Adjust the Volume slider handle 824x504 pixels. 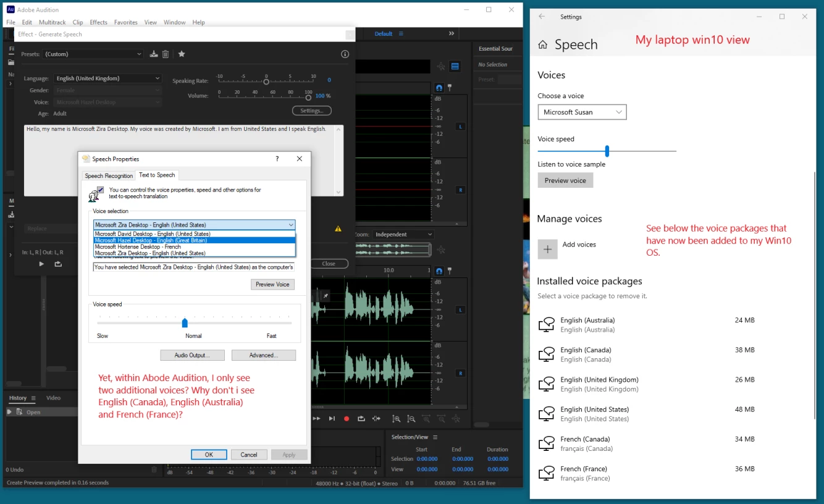308,97
